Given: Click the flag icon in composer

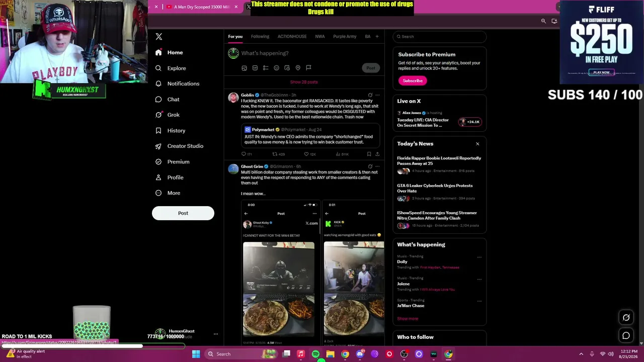Looking at the screenshot, I should pyautogui.click(x=308, y=68).
